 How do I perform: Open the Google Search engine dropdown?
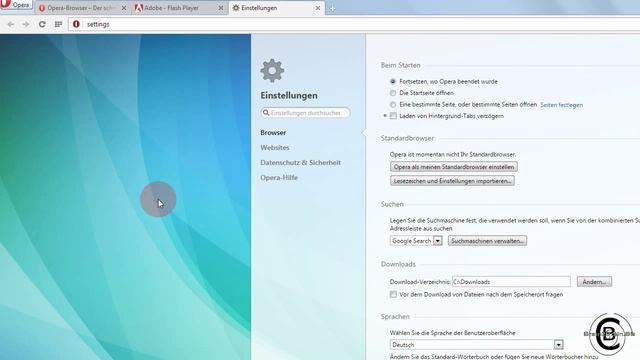[416, 241]
